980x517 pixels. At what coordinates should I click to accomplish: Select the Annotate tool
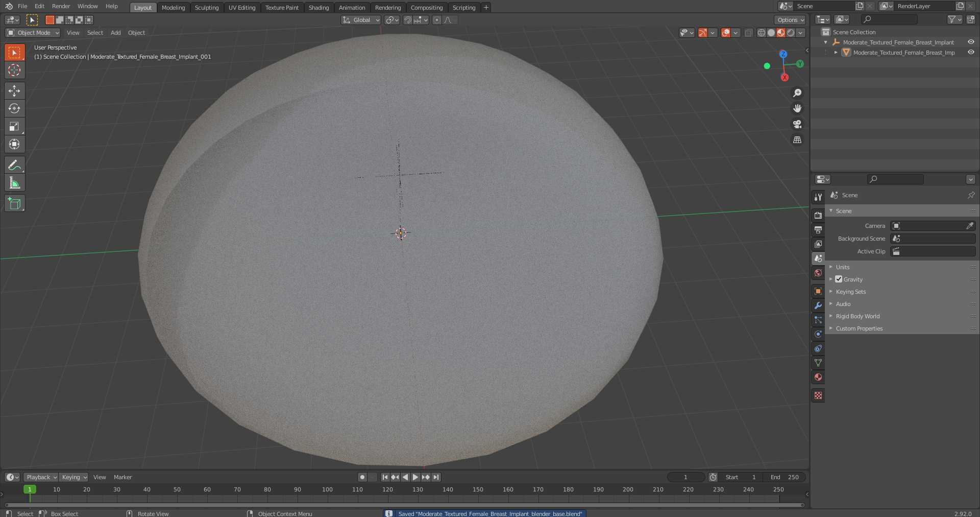[14, 165]
